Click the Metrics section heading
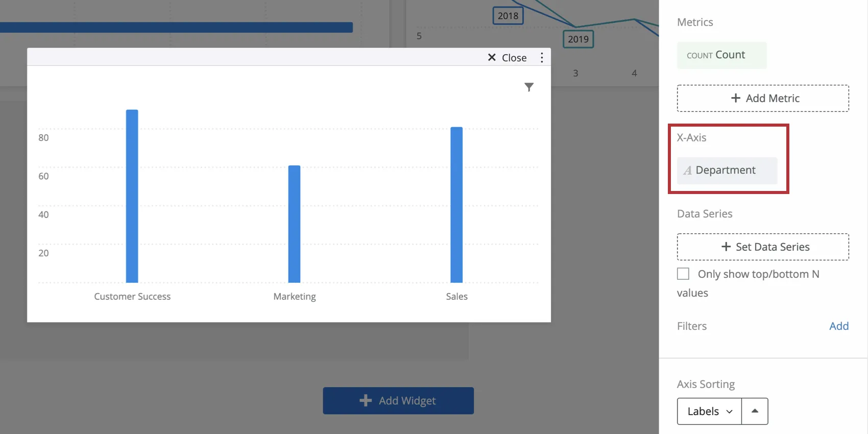This screenshot has width=868, height=434. click(x=695, y=22)
